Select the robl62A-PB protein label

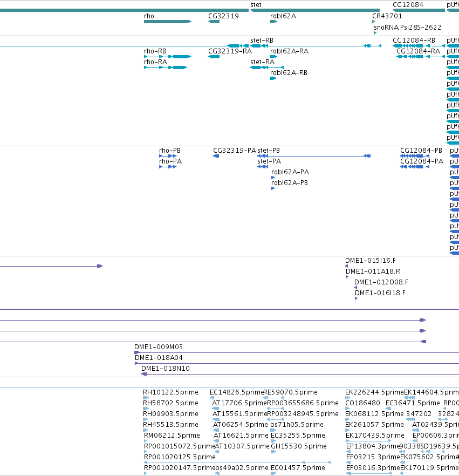point(290,183)
